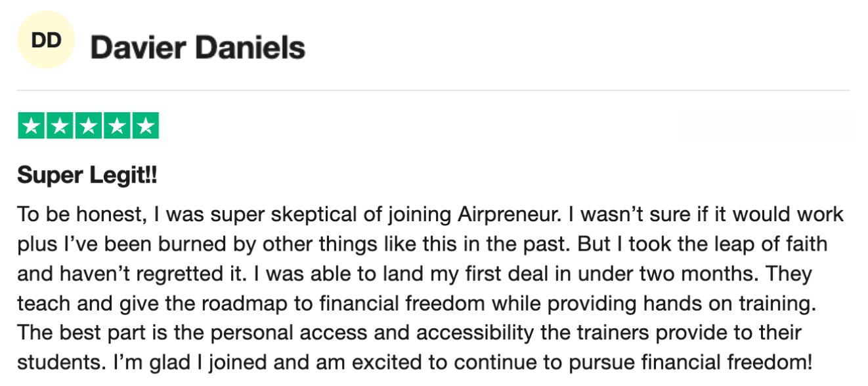
Task: Click the DD avatar circle
Action: coord(46,40)
